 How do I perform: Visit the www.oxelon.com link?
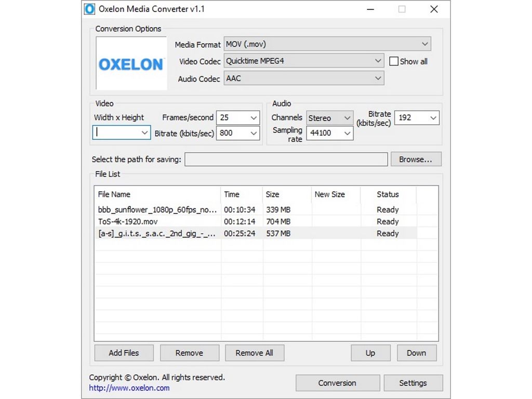129,388
